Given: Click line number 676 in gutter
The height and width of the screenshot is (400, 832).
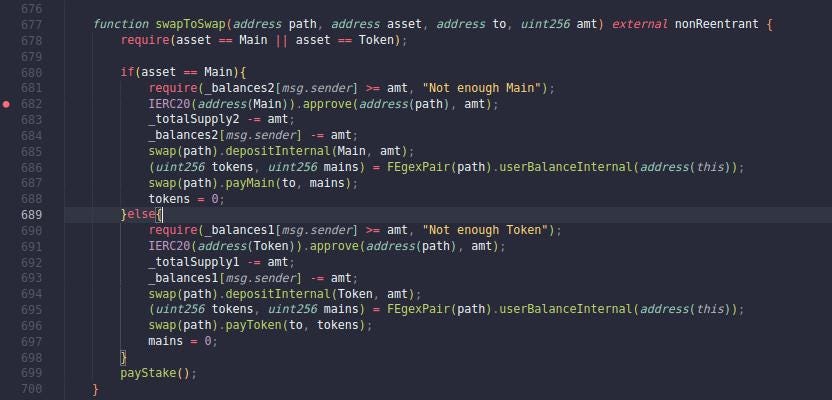Looking at the screenshot, I should pos(31,8).
